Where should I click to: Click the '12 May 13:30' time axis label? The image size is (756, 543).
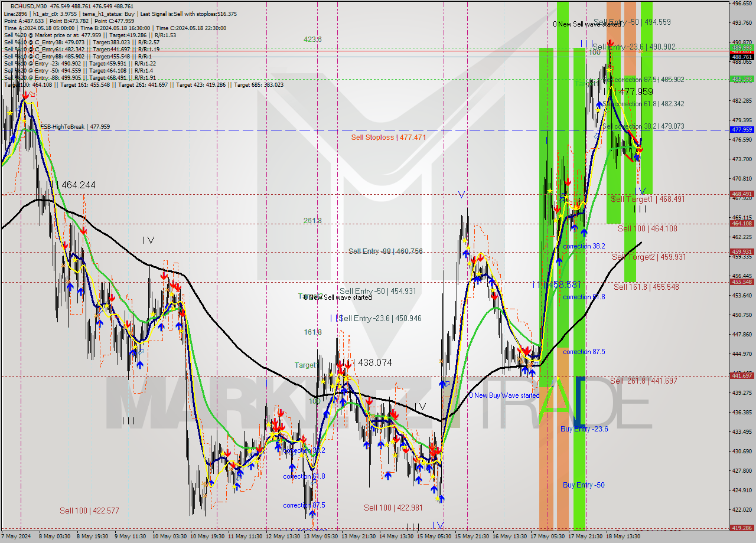coord(283,537)
